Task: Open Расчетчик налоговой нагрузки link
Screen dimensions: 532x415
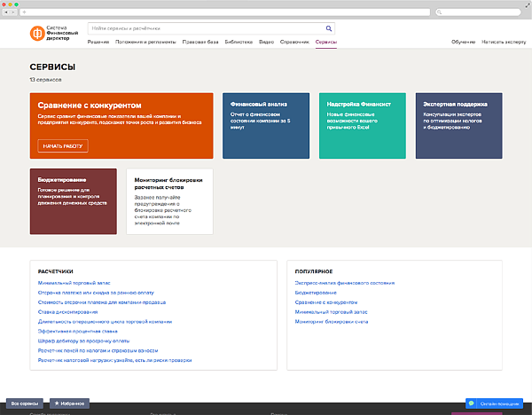Action: 114,360
